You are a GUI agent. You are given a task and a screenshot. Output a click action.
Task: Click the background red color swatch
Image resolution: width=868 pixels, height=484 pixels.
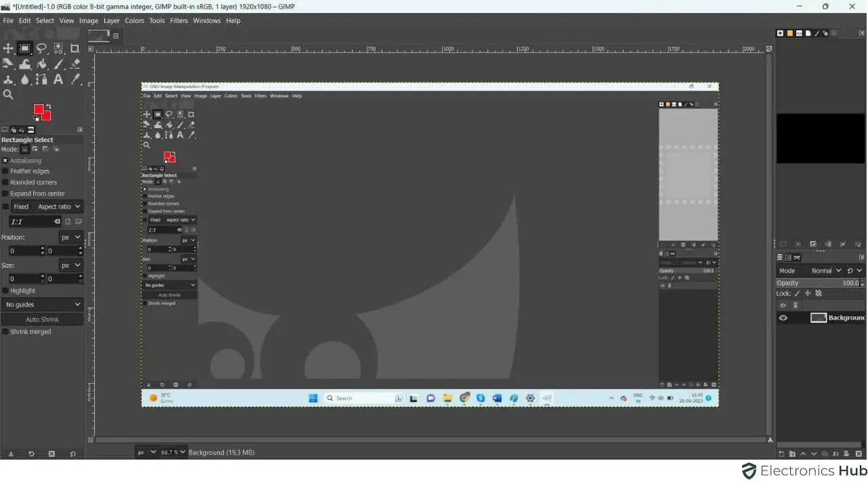(47, 116)
